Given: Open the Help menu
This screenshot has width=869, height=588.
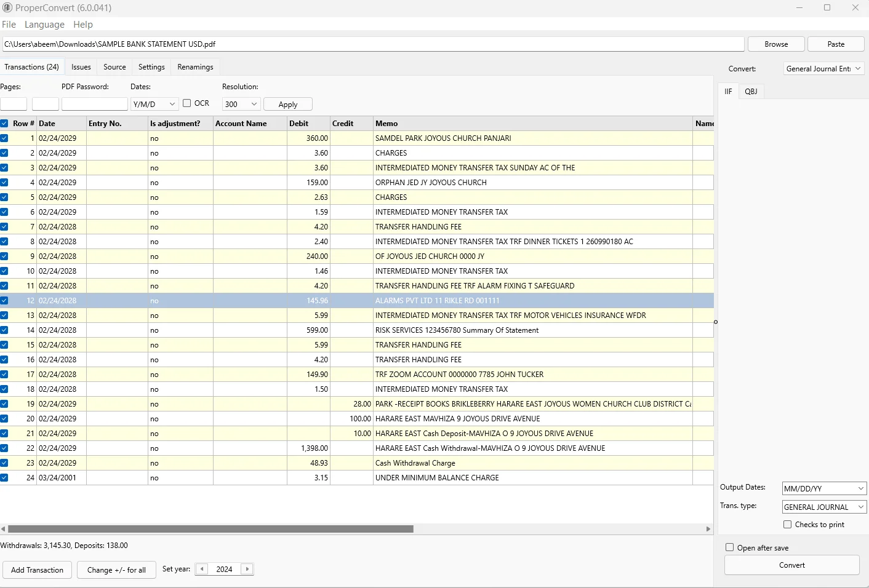Looking at the screenshot, I should (x=83, y=25).
